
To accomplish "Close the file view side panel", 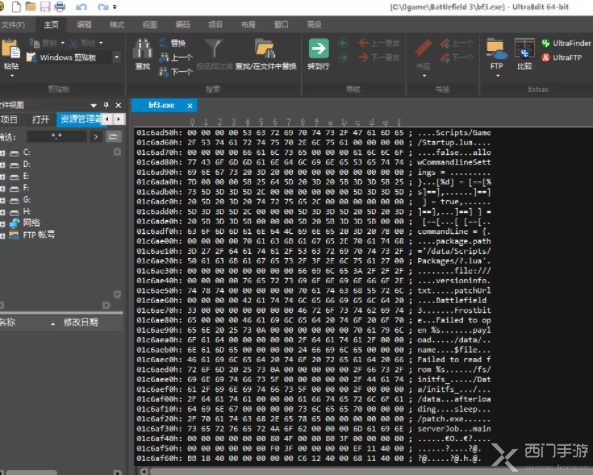I will [118, 105].
